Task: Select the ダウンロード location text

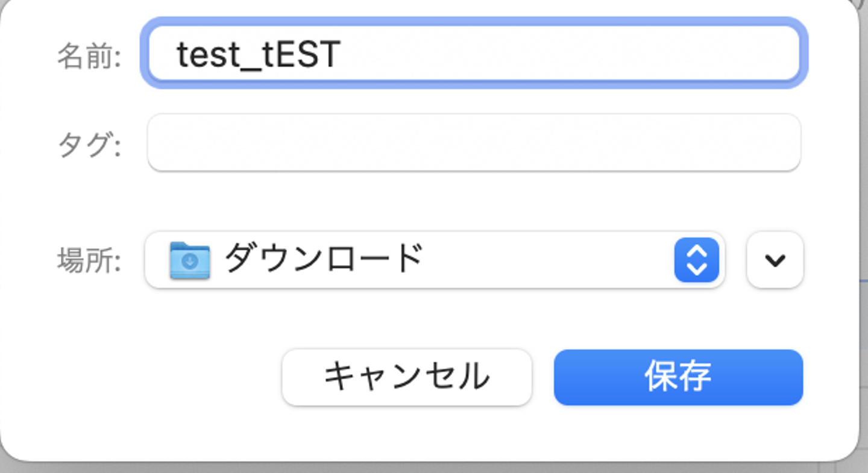Action: pyautogui.click(x=323, y=259)
